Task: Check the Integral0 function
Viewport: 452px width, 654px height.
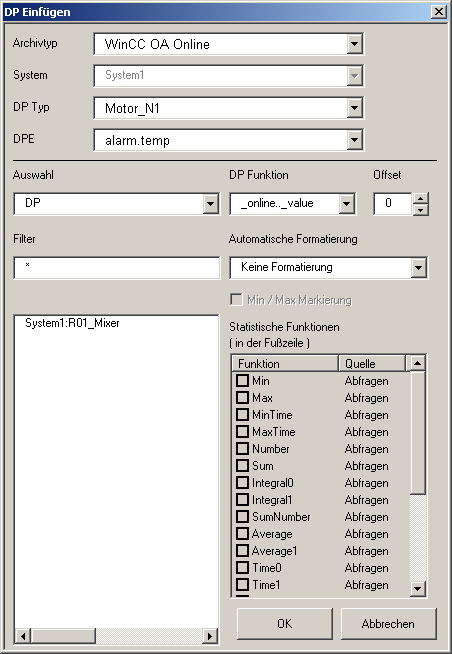Action: [x=242, y=483]
